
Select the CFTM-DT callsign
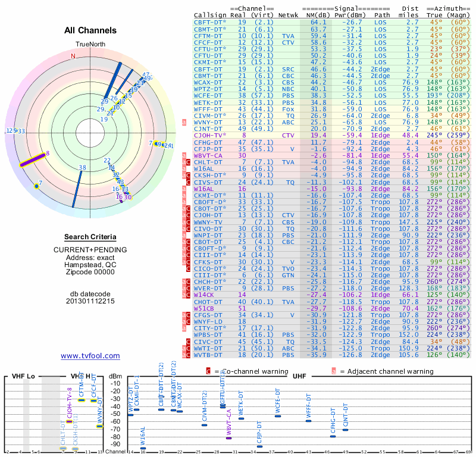[208, 36]
